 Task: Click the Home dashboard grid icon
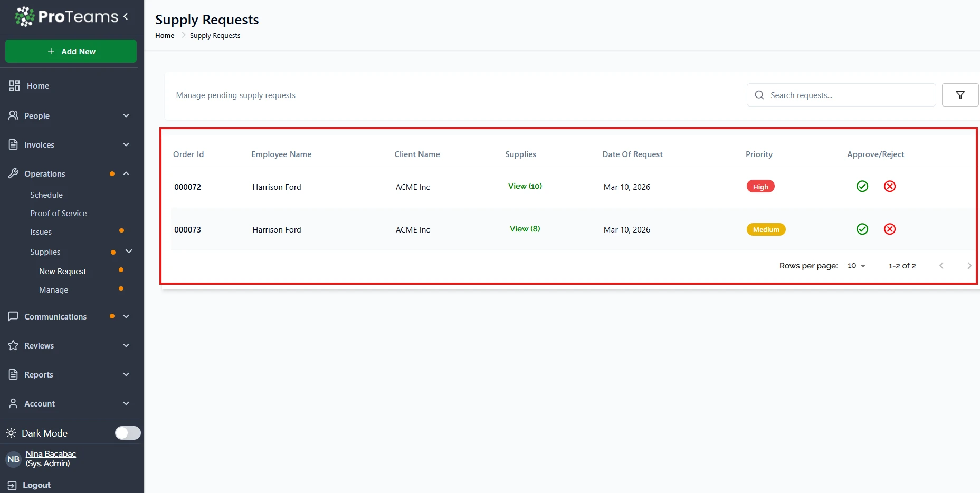[x=14, y=85]
